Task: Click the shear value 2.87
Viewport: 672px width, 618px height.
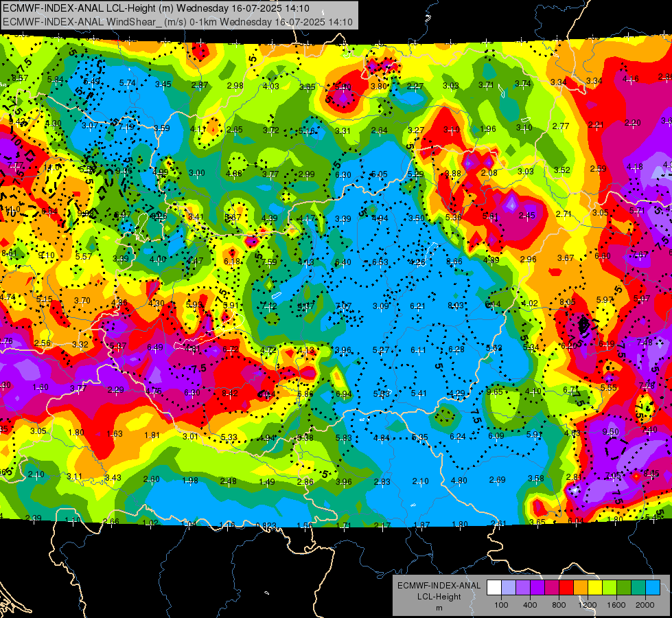Action: (200, 85)
